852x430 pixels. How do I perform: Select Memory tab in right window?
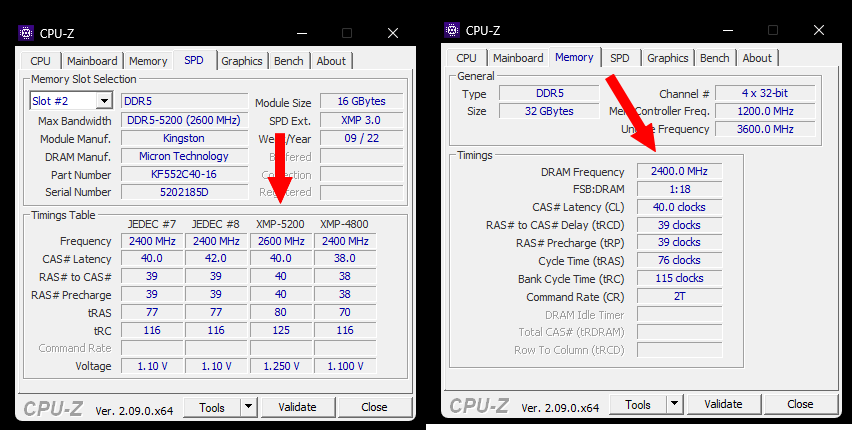tap(574, 57)
